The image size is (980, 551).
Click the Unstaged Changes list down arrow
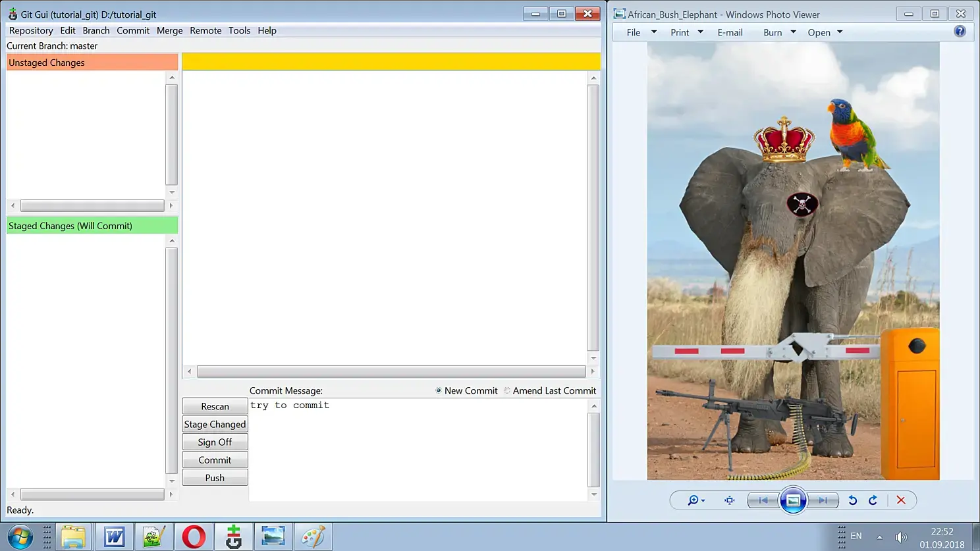pos(172,192)
